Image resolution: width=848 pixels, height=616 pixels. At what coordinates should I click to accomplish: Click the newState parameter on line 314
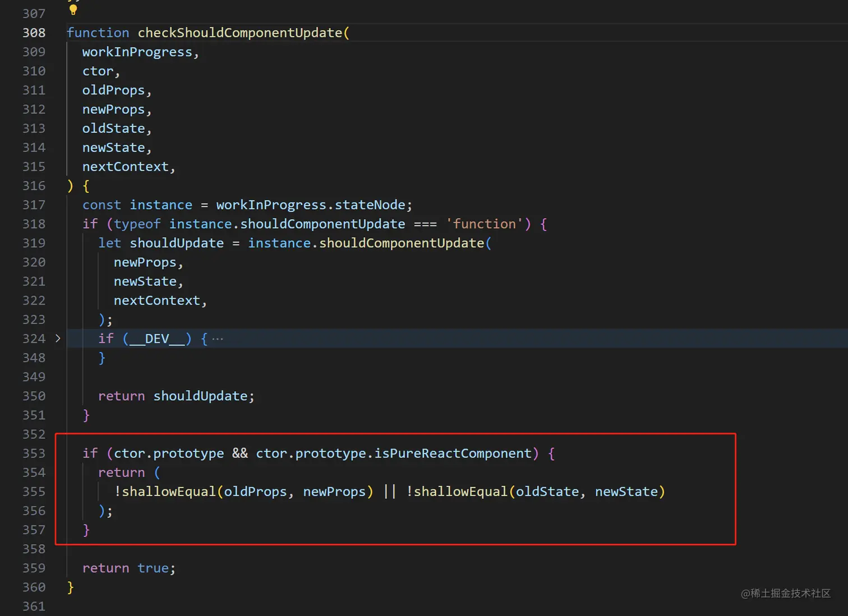(114, 147)
